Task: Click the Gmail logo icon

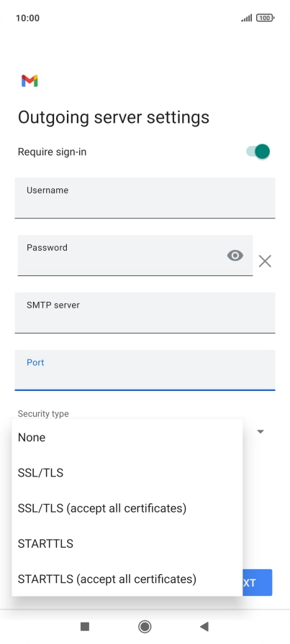Action: point(30,81)
